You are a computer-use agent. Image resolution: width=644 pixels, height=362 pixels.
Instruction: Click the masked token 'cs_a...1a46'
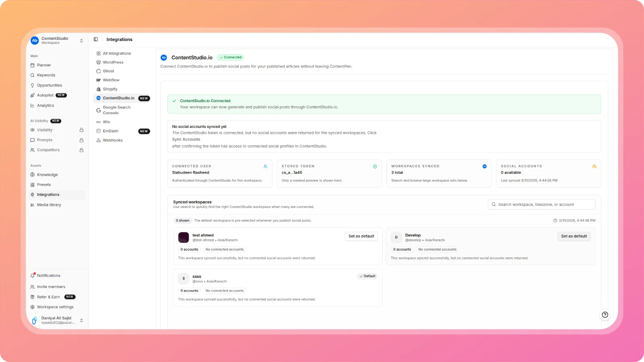click(x=292, y=173)
